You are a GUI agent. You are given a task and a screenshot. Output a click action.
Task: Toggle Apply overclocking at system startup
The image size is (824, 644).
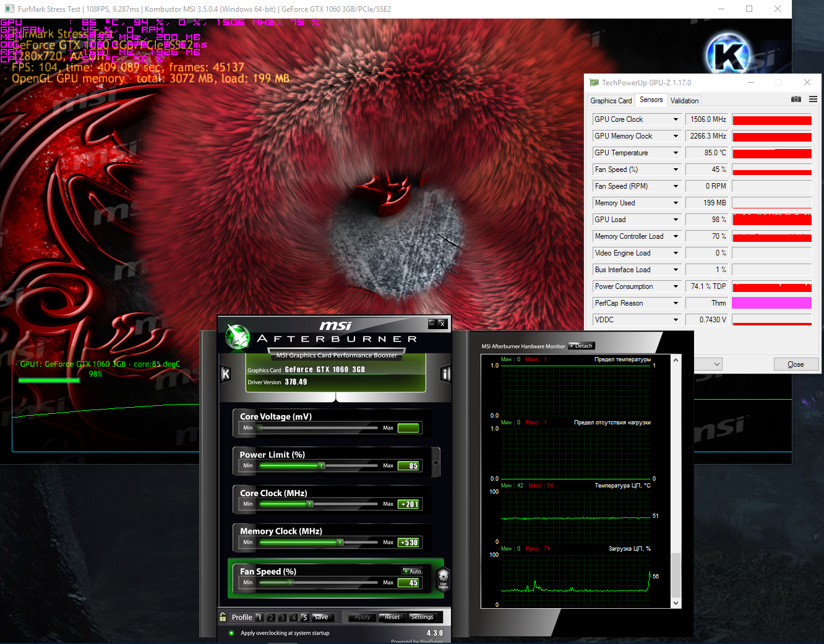pos(231,633)
